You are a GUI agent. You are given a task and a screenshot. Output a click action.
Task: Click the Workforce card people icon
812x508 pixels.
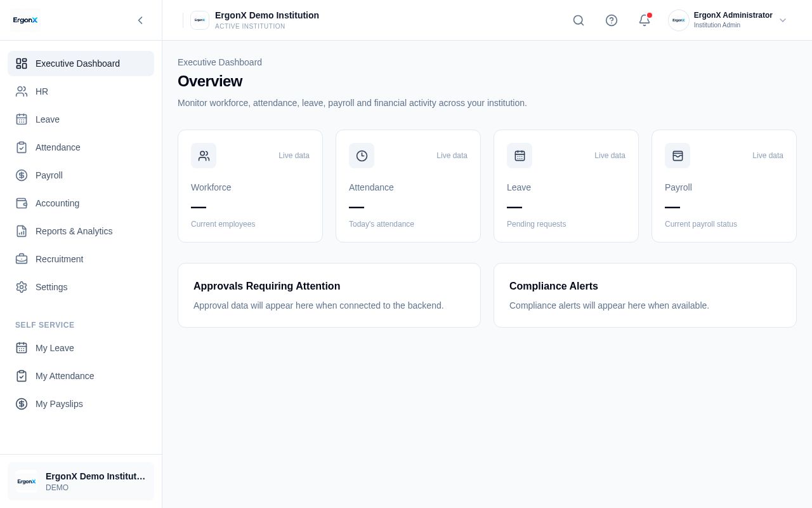coord(204,156)
